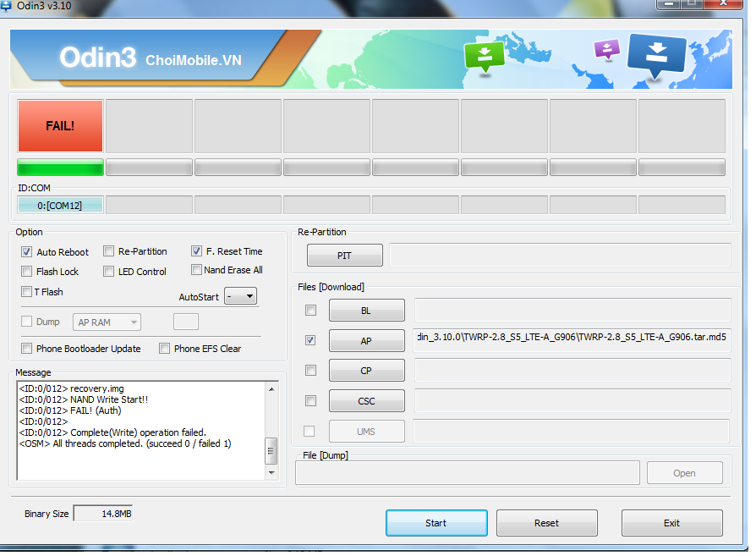
Task: Check the CSC file checkbox
Action: (x=310, y=400)
